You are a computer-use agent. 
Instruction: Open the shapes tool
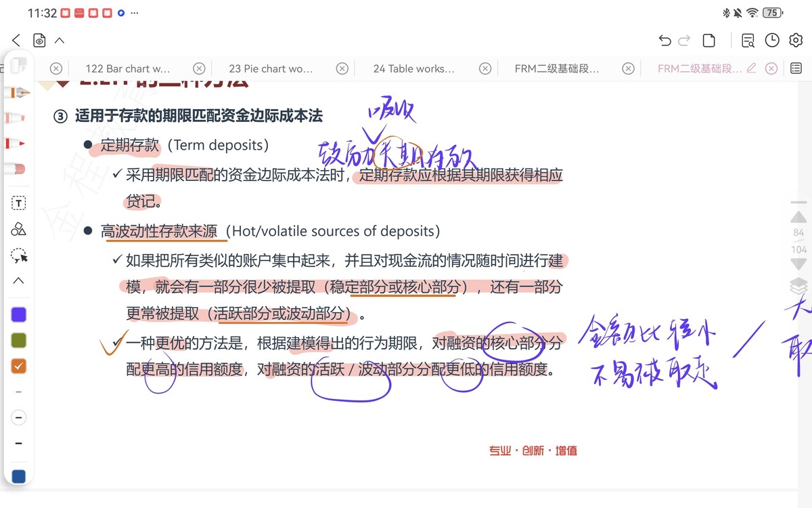pos(18,229)
